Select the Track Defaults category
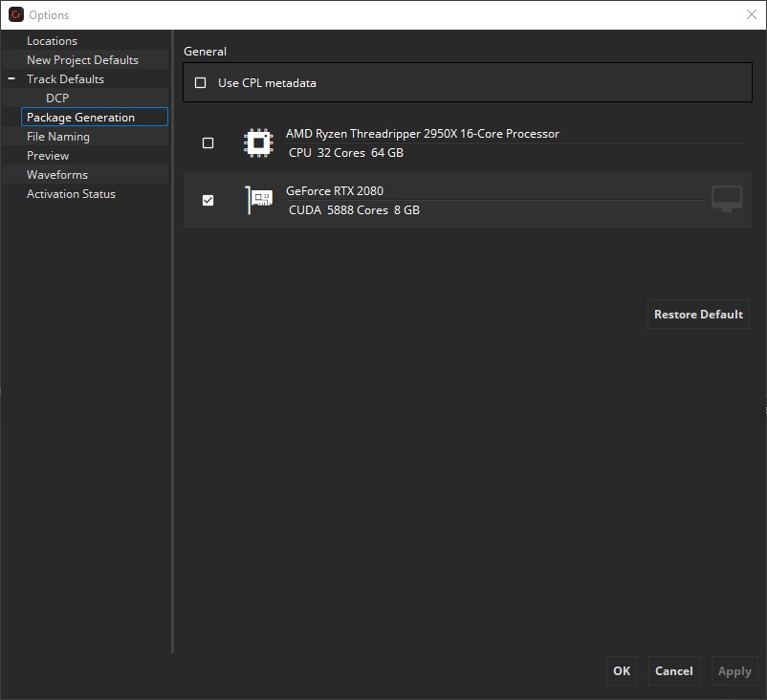This screenshot has height=700, width=767. pyautogui.click(x=65, y=79)
